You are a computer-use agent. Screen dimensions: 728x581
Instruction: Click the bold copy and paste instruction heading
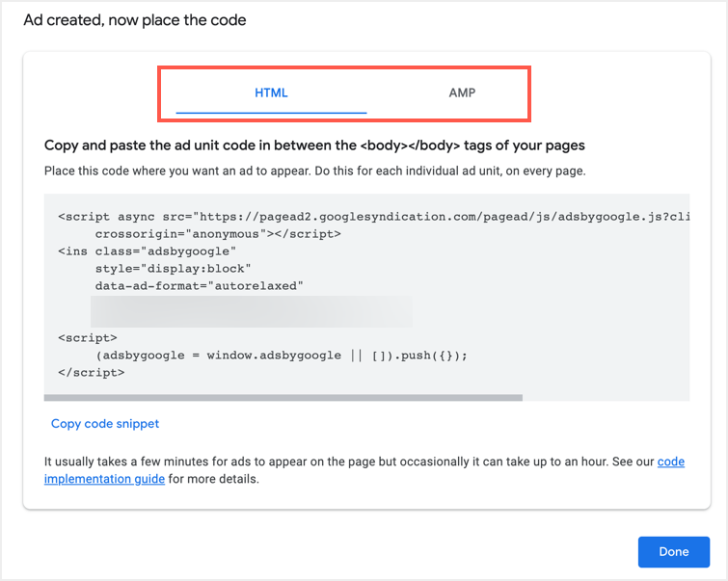click(314, 145)
